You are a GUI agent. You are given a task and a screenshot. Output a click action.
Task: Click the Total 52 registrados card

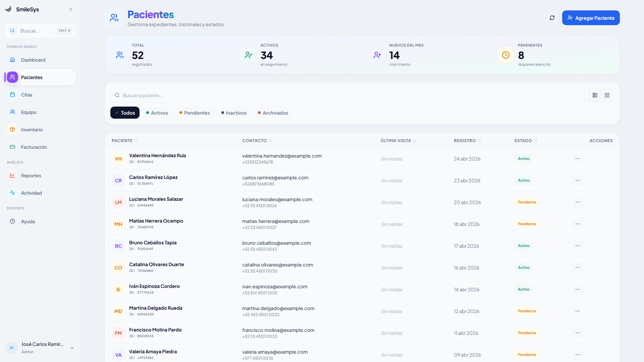pos(169,55)
